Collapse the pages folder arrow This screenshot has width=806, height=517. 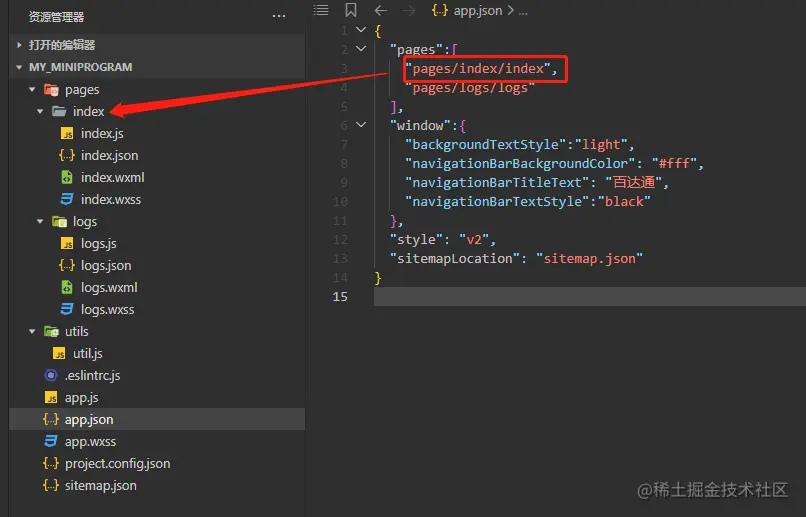[32, 89]
